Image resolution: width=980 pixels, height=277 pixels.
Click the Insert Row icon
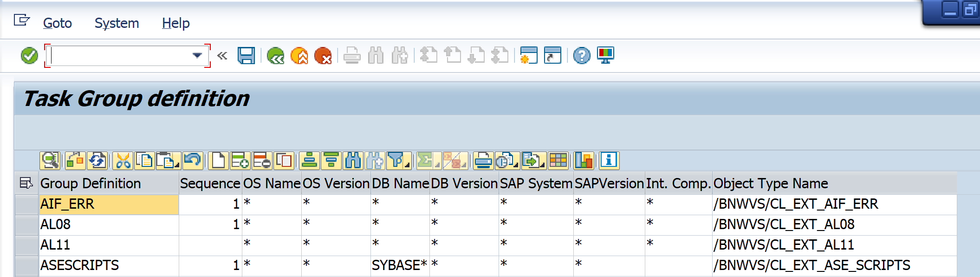tap(240, 161)
